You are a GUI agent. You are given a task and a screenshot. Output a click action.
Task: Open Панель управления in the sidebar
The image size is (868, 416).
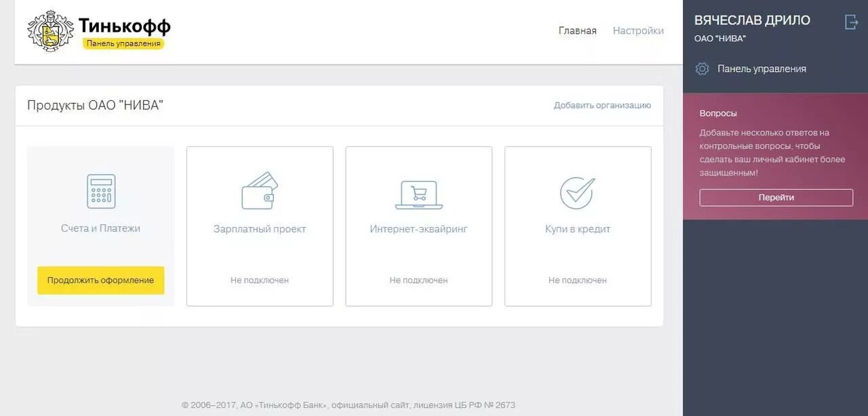(762, 68)
